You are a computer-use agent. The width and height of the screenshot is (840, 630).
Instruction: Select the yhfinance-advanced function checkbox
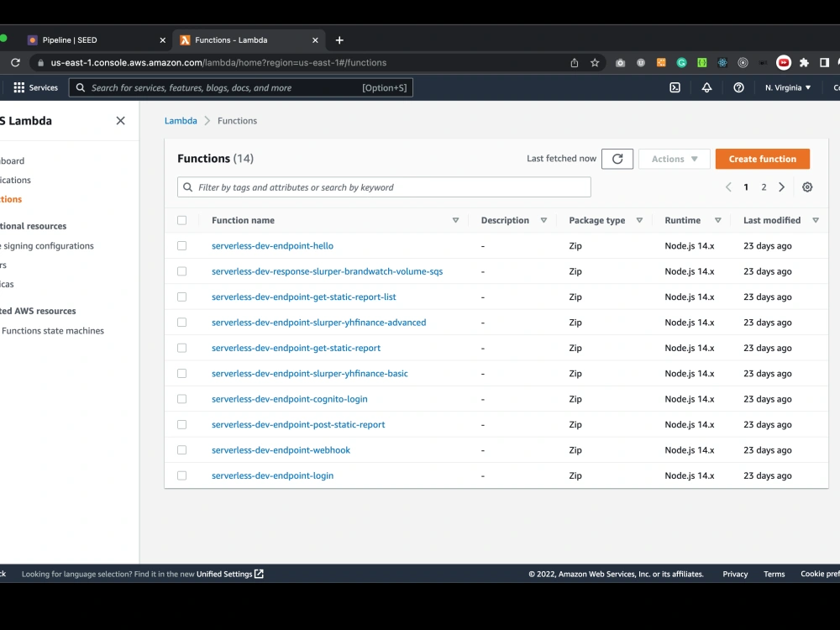[x=182, y=323]
